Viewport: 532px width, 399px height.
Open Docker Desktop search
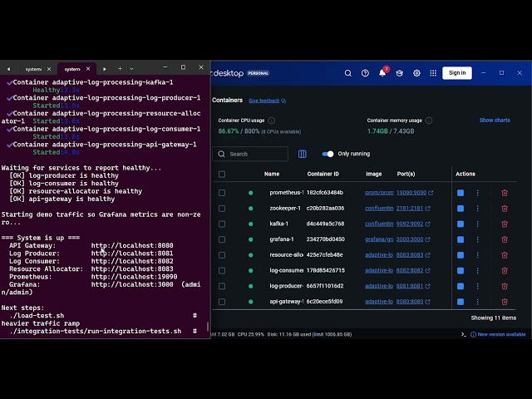(347, 73)
